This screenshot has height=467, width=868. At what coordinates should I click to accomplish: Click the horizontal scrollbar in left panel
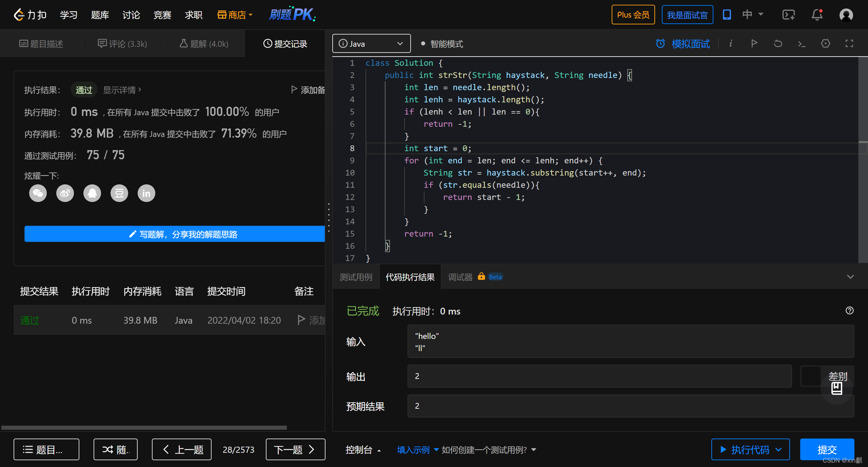(144, 428)
